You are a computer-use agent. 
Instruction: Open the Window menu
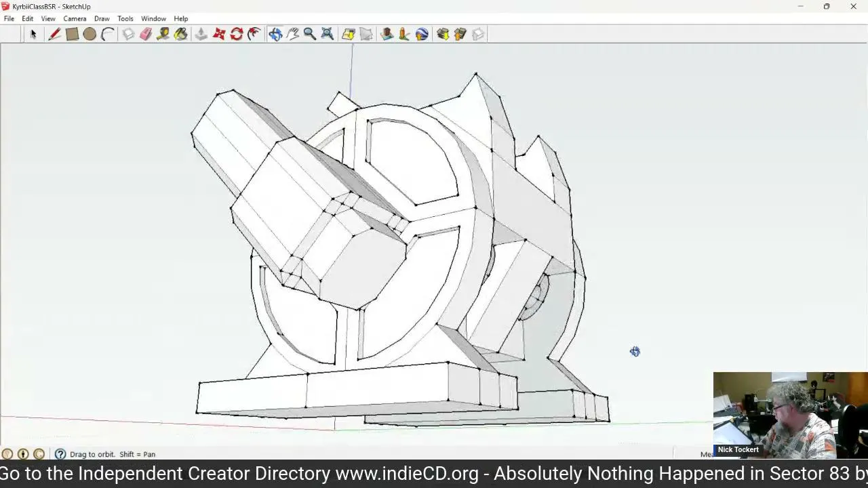tap(153, 18)
